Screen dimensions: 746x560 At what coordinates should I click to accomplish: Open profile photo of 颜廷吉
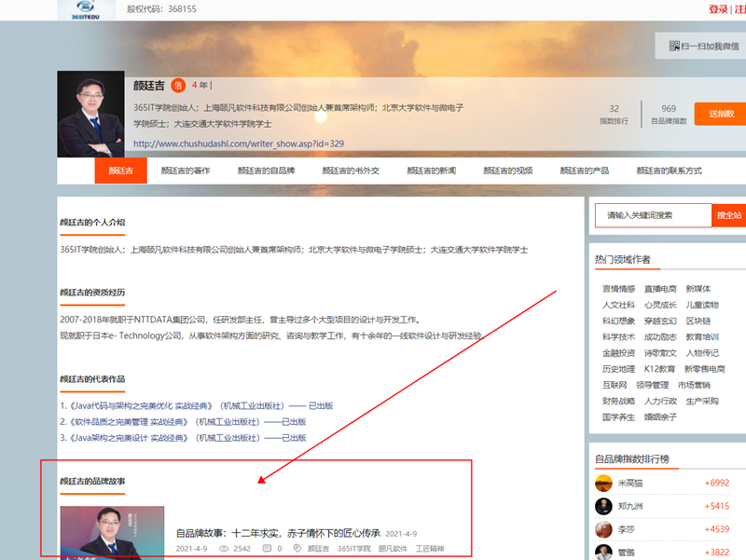[90, 114]
